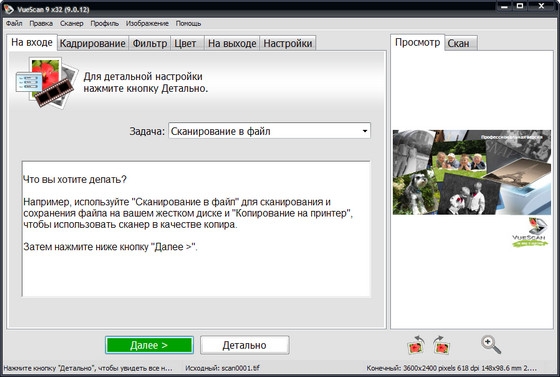
Task: Click the Детально button
Action: pyautogui.click(x=244, y=345)
